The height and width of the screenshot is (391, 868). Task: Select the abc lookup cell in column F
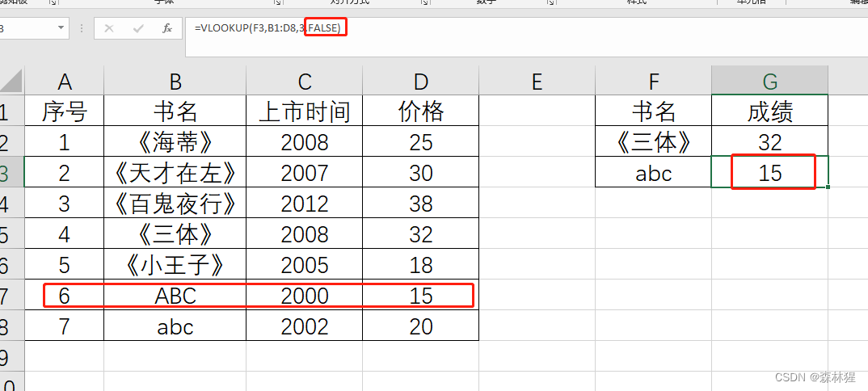[653, 173]
